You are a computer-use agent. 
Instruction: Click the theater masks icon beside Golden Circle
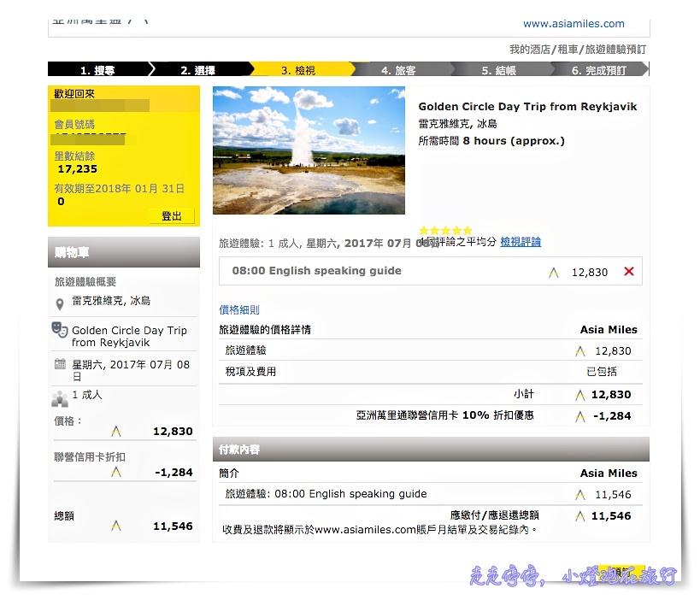pyautogui.click(x=60, y=329)
